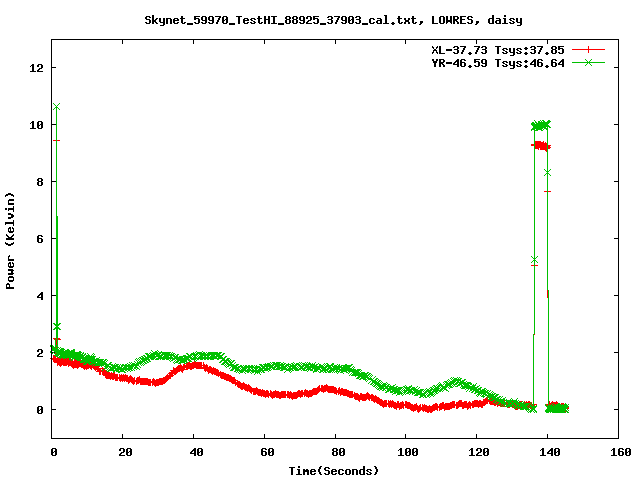Click y-axis tick label 2
The image size is (640, 480).
point(40,353)
